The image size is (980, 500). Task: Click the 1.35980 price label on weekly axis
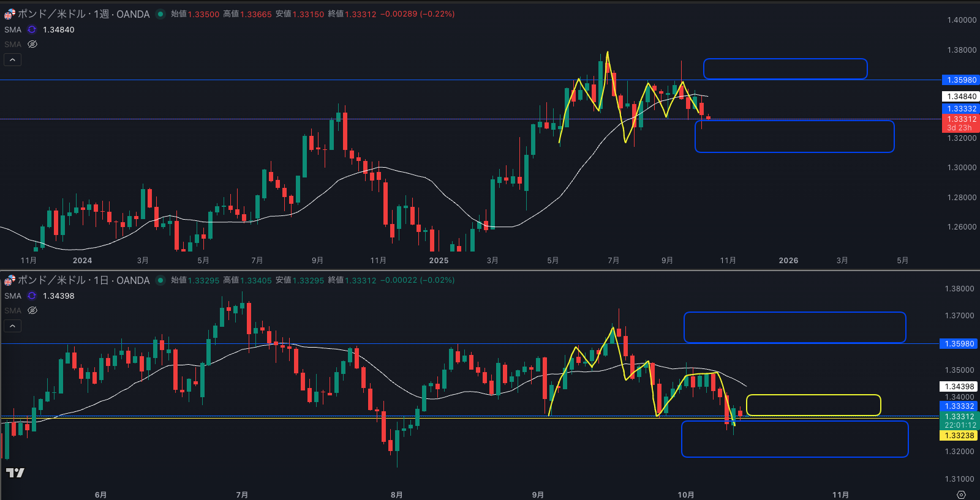point(960,80)
